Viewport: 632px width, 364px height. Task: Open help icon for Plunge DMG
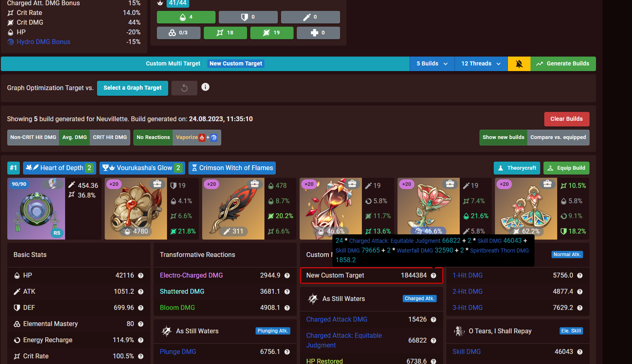coord(287,352)
